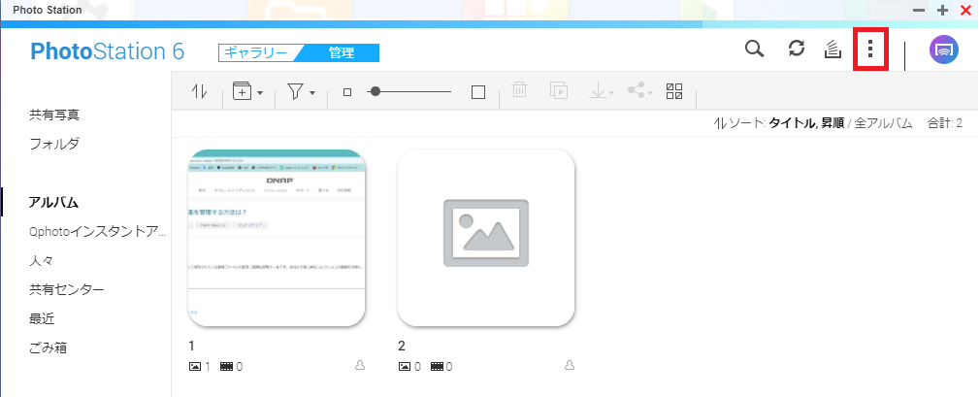Select アルバム in the sidebar
This screenshot has width=980, height=397.
click(x=53, y=202)
